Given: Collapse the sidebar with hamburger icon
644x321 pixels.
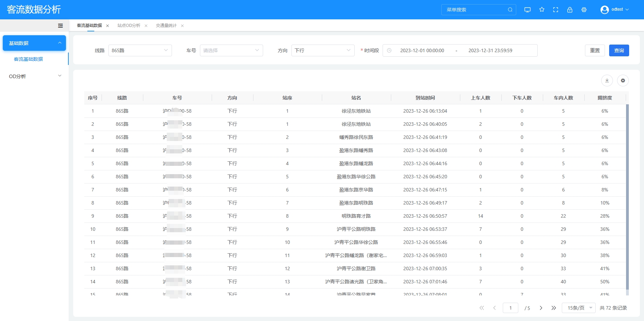Looking at the screenshot, I should click(60, 26).
